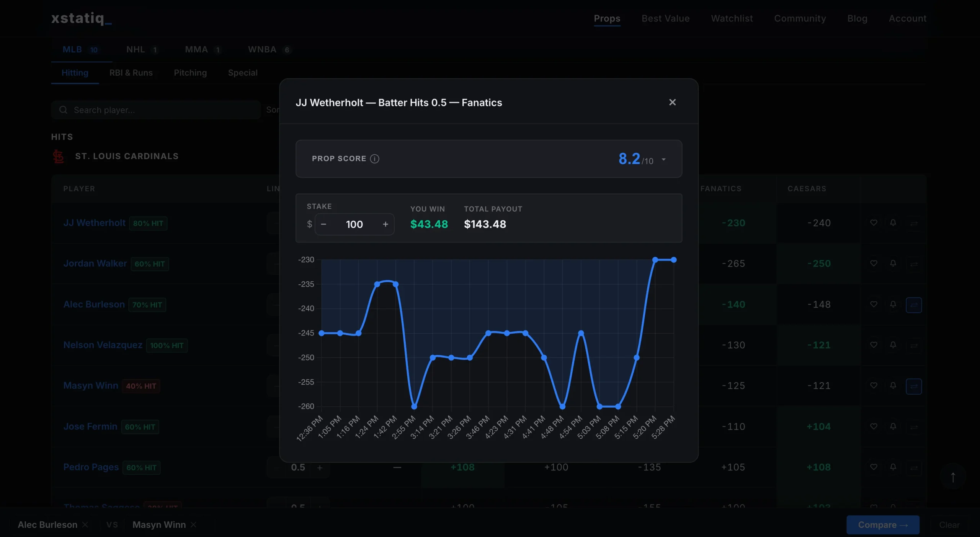
Task: Favorite Alec Burleson with the heart icon
Action: [874, 304]
